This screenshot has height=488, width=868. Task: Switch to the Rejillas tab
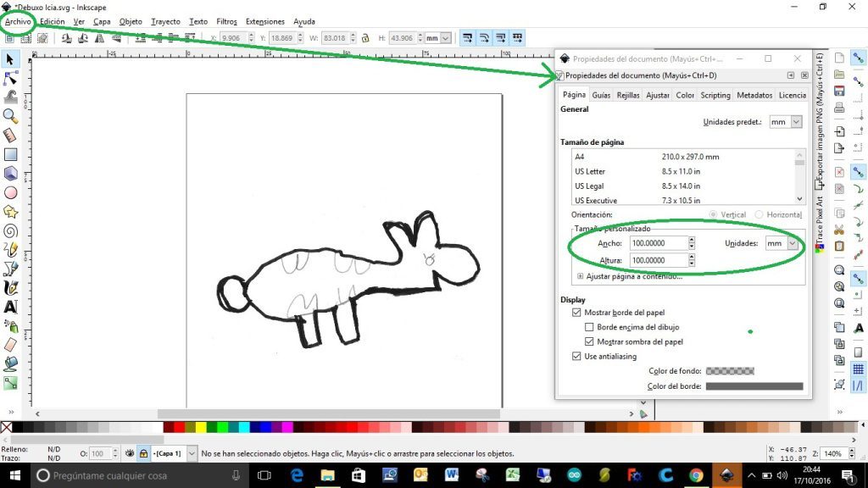627,95
